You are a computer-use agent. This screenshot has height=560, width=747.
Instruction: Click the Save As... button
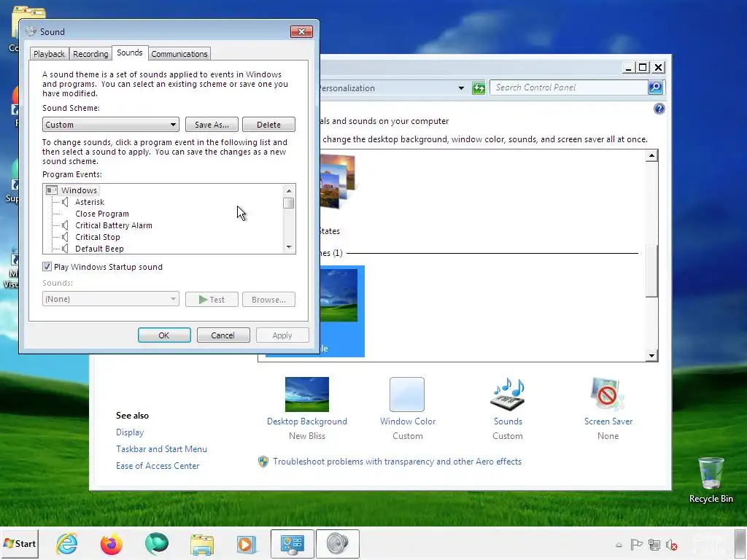point(212,124)
